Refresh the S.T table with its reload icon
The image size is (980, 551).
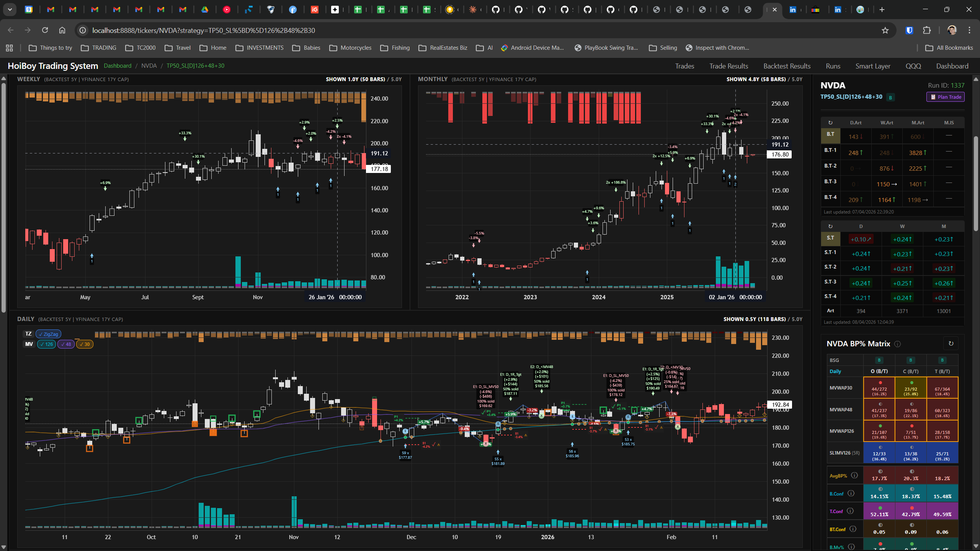click(x=830, y=227)
